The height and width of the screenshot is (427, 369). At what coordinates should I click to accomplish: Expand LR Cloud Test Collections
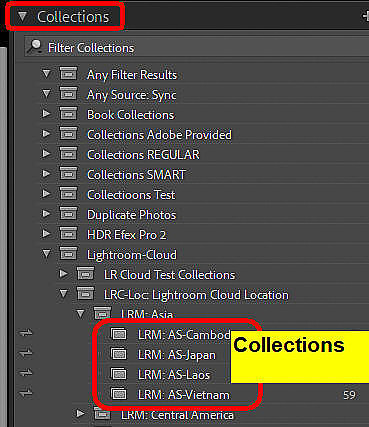pyautogui.click(x=63, y=274)
